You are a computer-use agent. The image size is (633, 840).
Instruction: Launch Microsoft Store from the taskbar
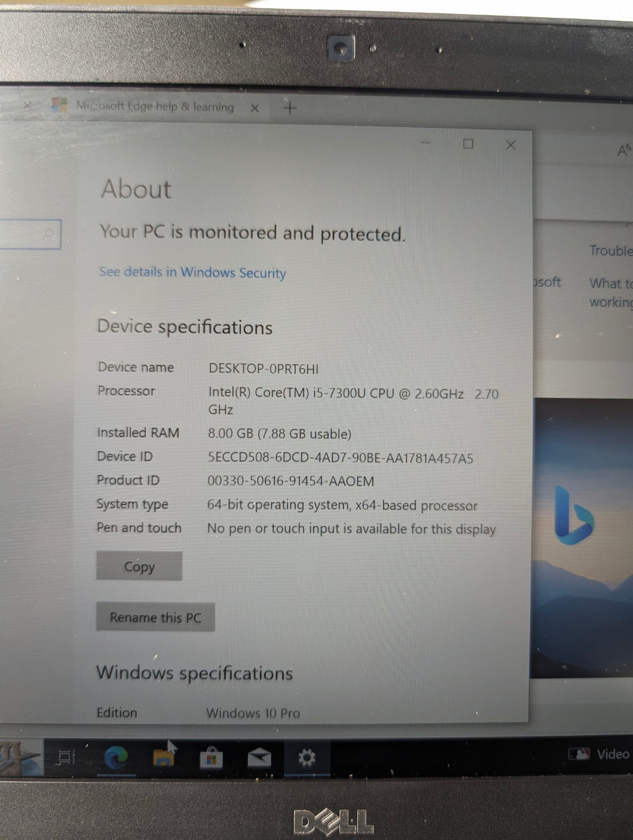pyautogui.click(x=211, y=758)
